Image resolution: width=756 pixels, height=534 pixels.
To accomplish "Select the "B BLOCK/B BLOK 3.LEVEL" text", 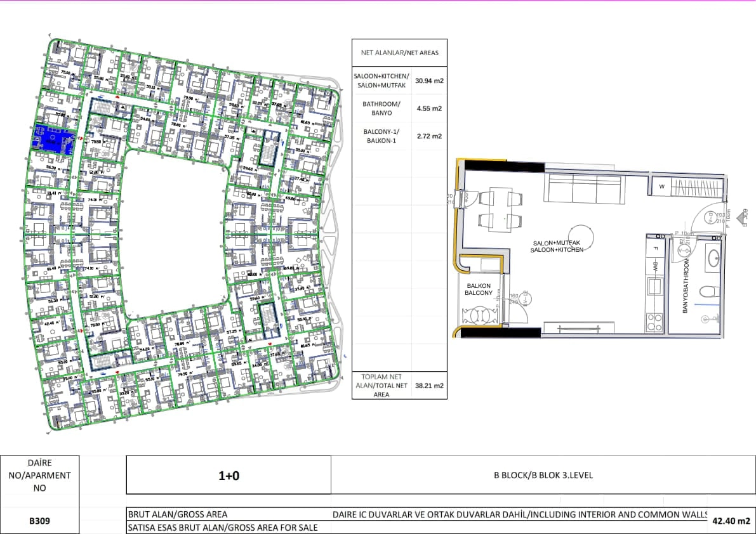I will (543, 475).
